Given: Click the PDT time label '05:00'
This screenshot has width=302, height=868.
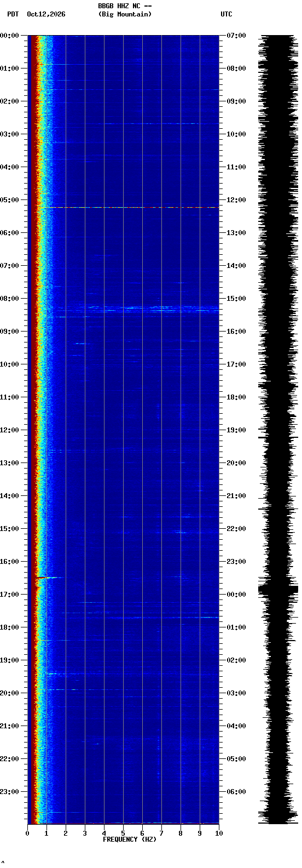Looking at the screenshot, I should tap(9, 200).
